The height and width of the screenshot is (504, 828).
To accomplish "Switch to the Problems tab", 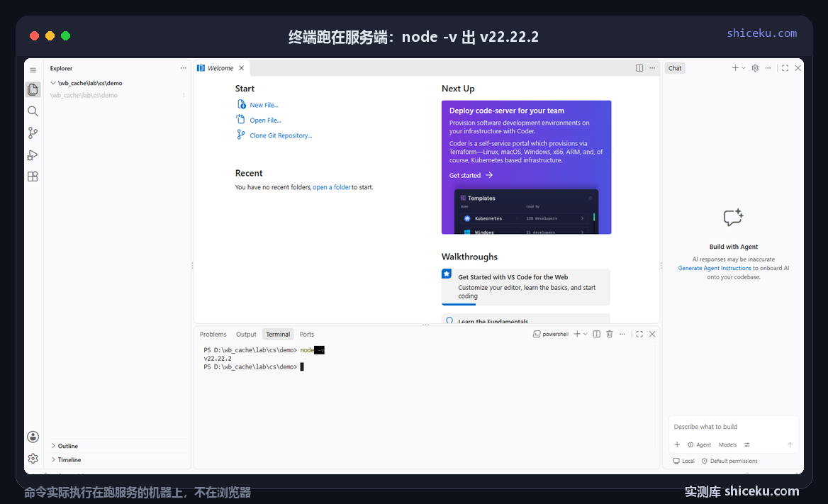I will [x=213, y=335].
